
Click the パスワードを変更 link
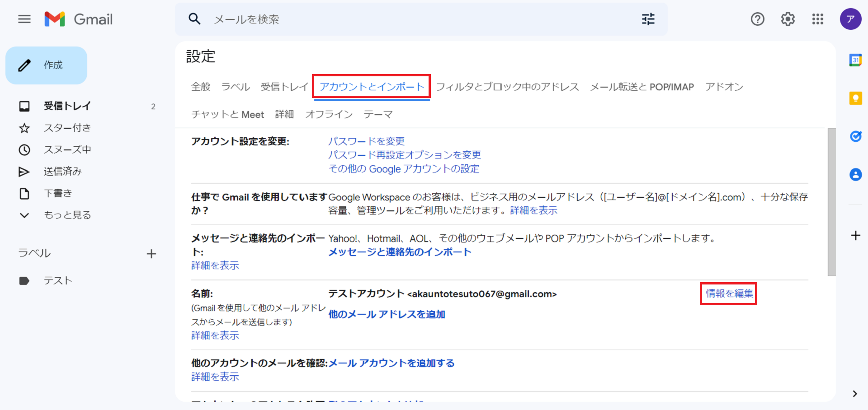(x=366, y=141)
